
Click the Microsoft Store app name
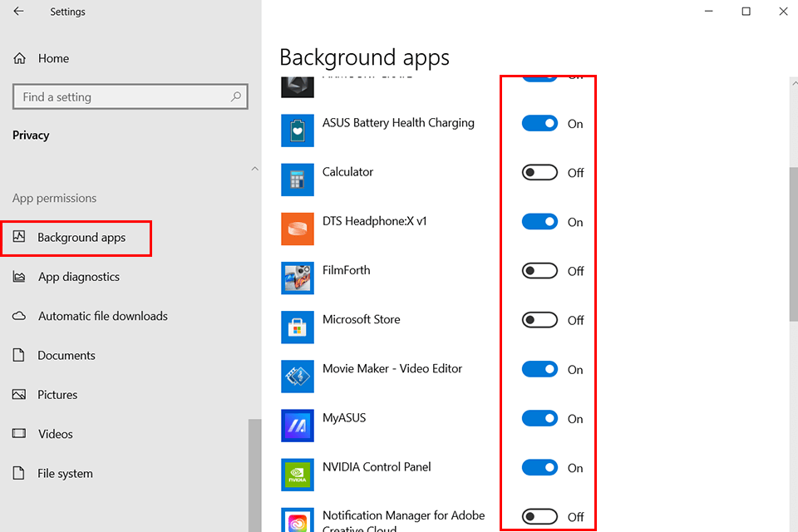pyautogui.click(x=362, y=319)
